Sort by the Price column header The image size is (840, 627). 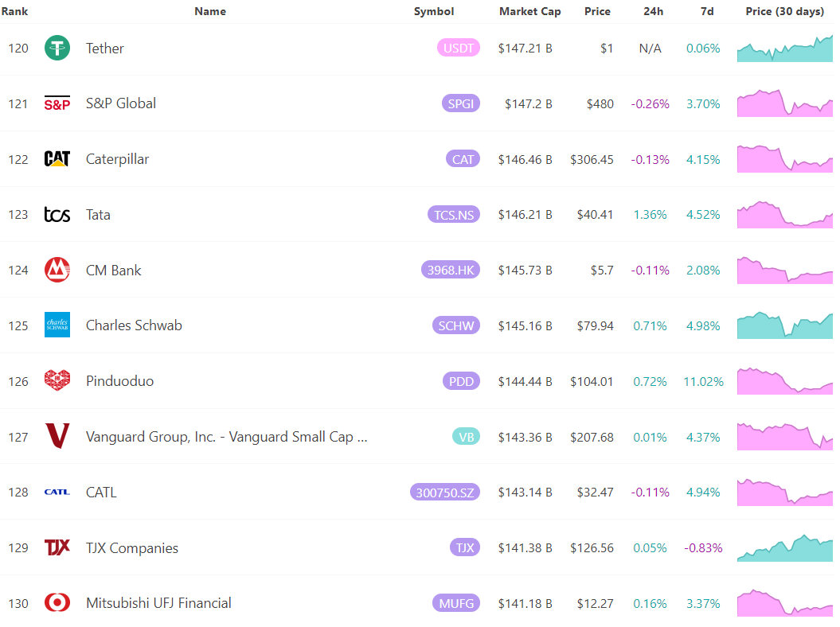click(598, 11)
